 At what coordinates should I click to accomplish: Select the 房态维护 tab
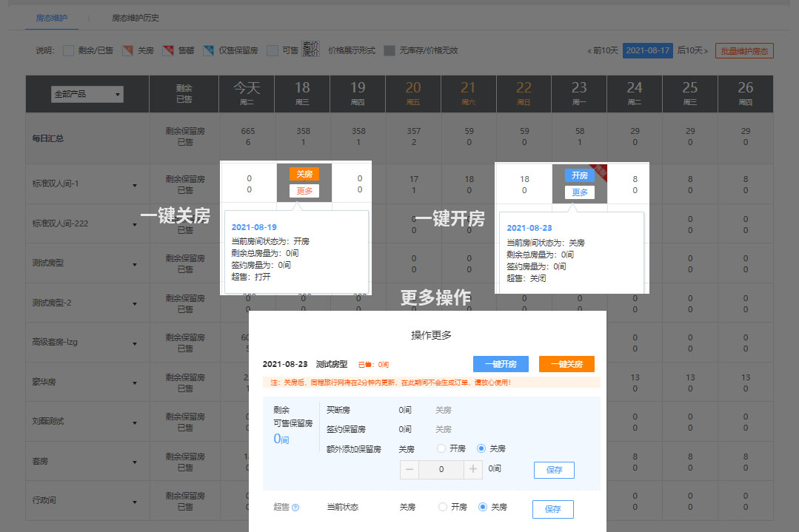(x=51, y=18)
